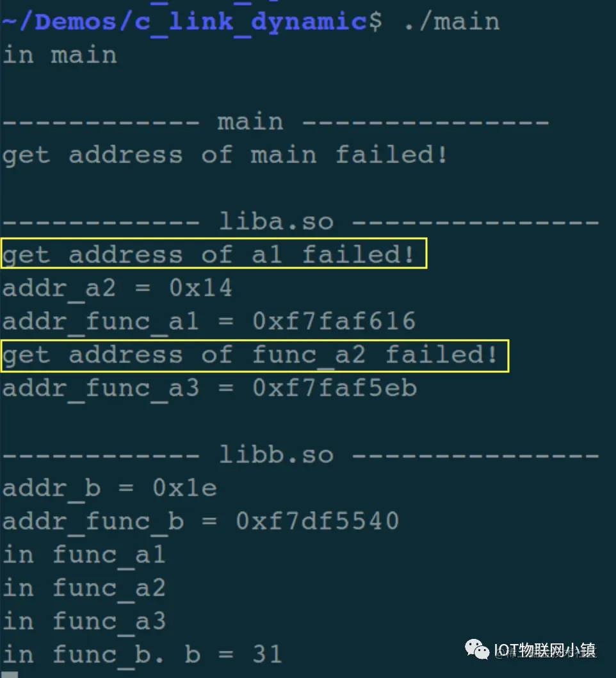Click the IOT物联网小镇 watermark text
The image size is (616, 678).
(x=545, y=650)
